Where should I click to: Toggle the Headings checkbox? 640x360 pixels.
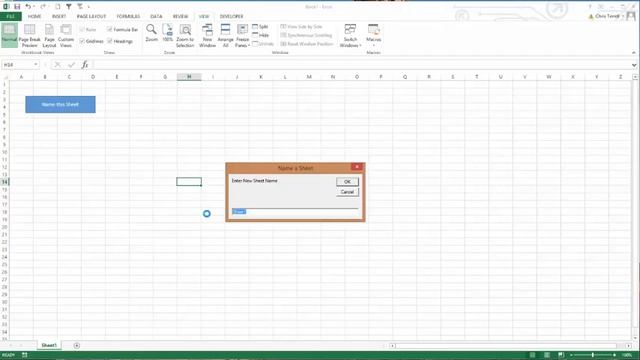coord(109,41)
